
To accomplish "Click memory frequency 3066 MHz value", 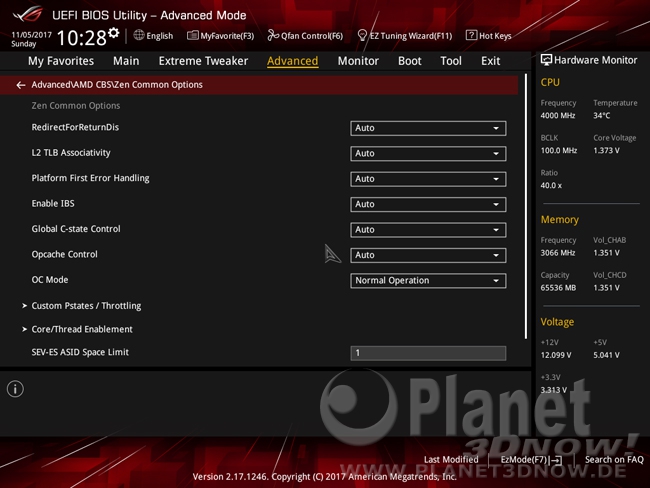I will click(x=558, y=253).
